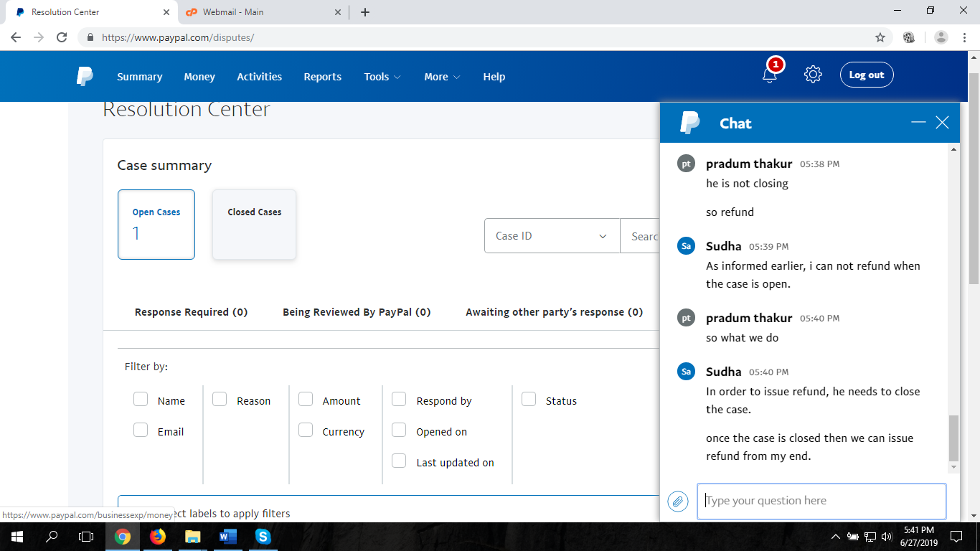Expand the Case ID dropdown
Screen dimensions: 980x551
click(x=552, y=236)
